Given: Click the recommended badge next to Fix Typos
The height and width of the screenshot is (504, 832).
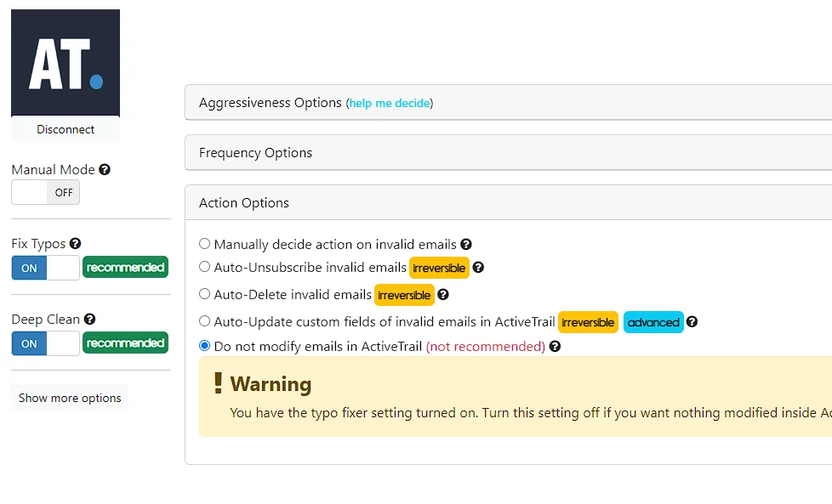Looking at the screenshot, I should 125,267.
